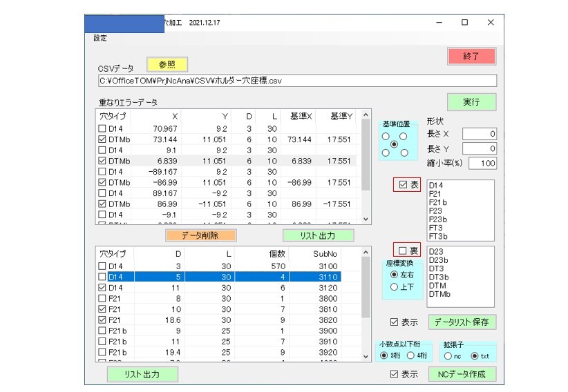Select F23b in the 表 list
The width and height of the screenshot is (568, 392).
437,219
